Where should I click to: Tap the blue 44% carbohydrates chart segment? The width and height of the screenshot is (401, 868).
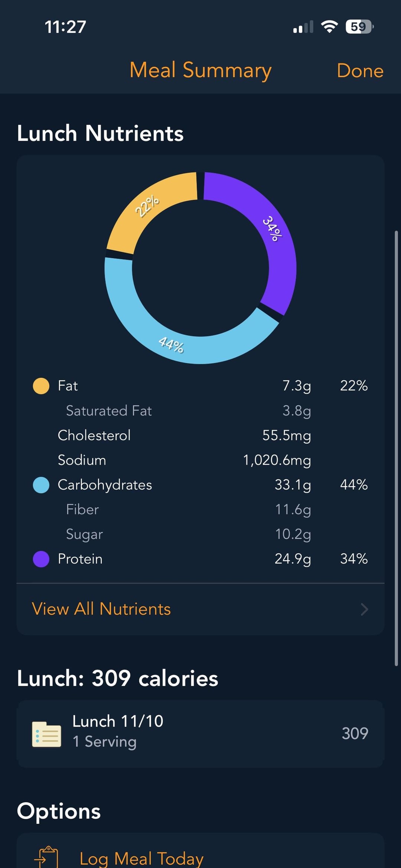click(x=171, y=345)
